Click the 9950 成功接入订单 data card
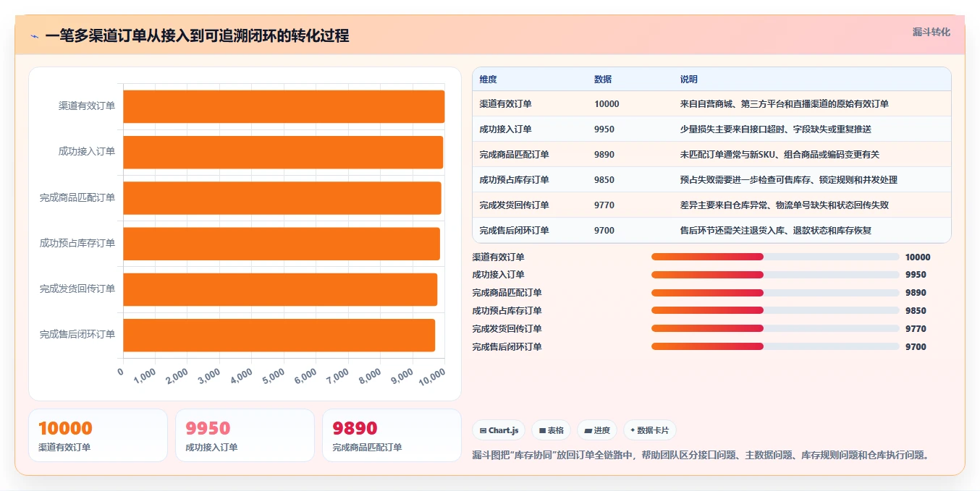The image size is (980, 491). [x=245, y=435]
